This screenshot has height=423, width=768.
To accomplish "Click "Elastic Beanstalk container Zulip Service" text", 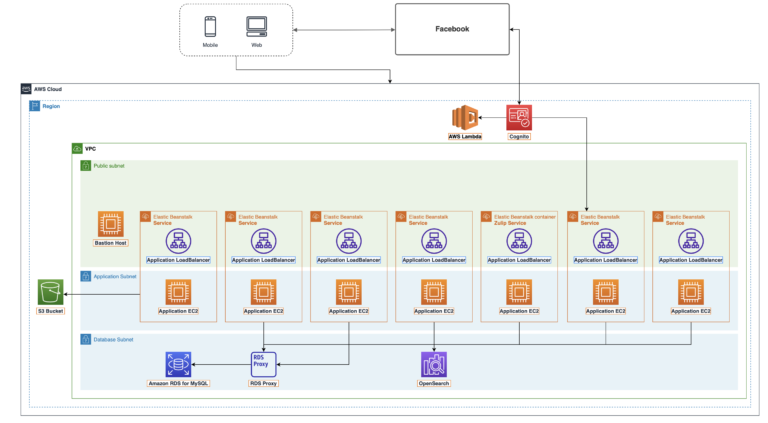I will tap(525, 220).
